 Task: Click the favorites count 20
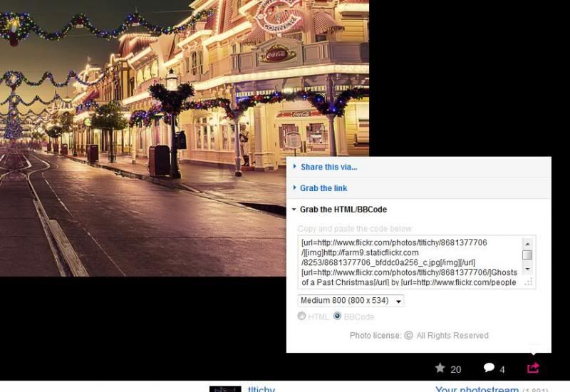(x=456, y=369)
